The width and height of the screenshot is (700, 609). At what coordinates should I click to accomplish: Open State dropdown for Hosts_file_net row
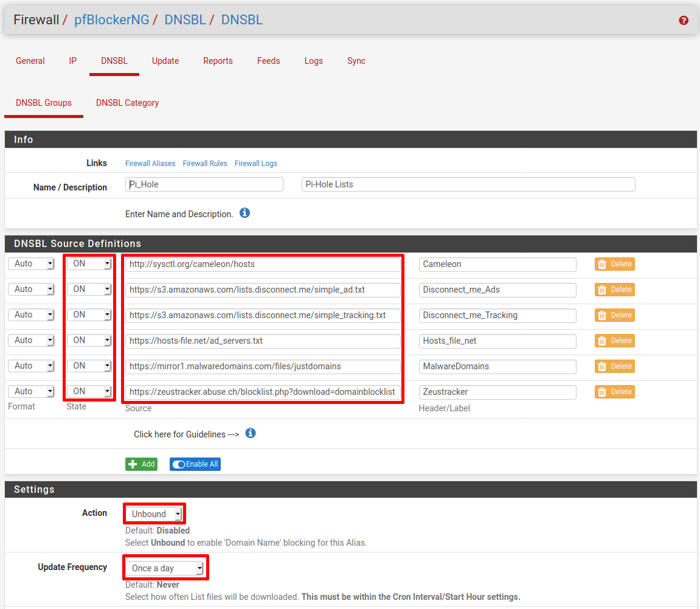click(x=89, y=340)
